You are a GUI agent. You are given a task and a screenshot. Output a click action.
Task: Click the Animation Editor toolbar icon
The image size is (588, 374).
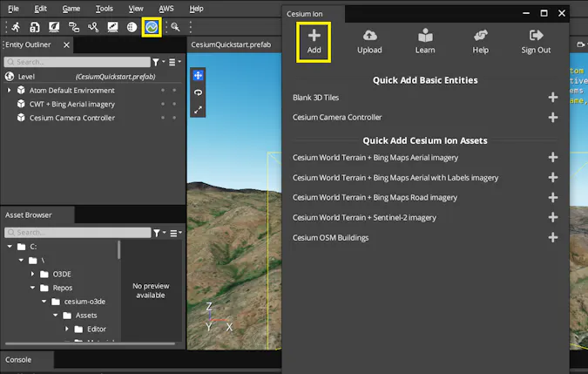click(93, 27)
